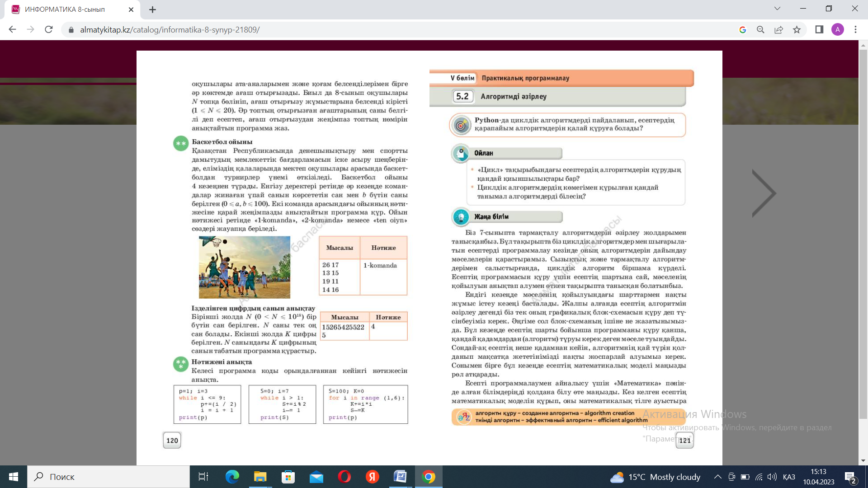Go to next book page arrow

click(764, 193)
